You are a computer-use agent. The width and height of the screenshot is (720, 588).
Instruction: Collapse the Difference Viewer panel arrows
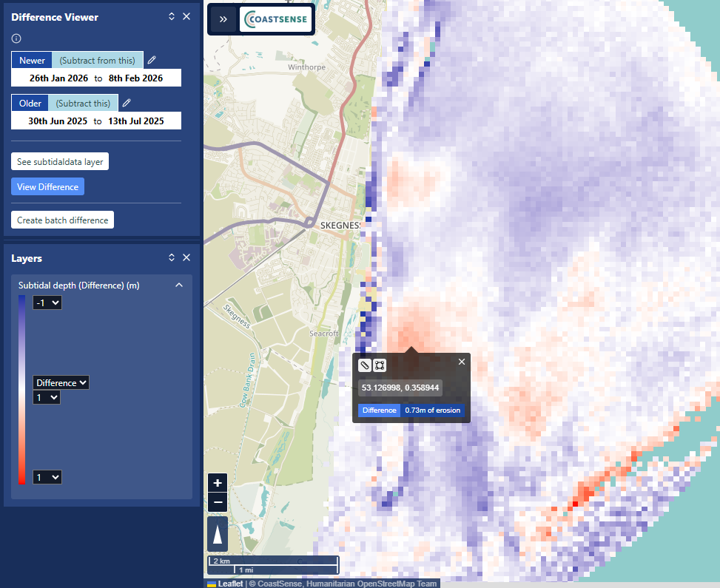[172, 16]
